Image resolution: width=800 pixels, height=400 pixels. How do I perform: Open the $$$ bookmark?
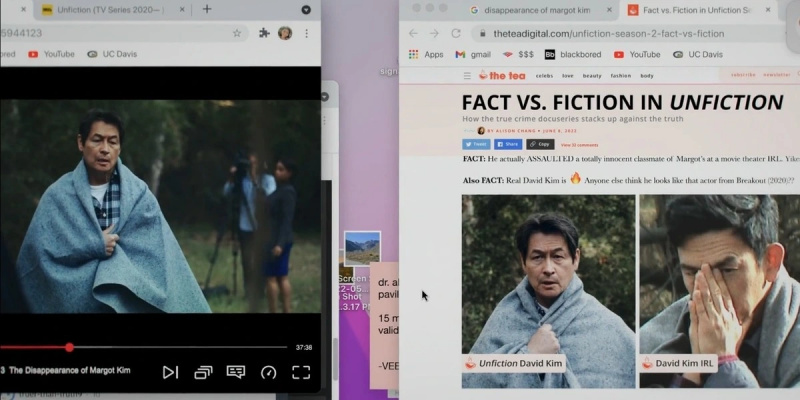(518, 55)
